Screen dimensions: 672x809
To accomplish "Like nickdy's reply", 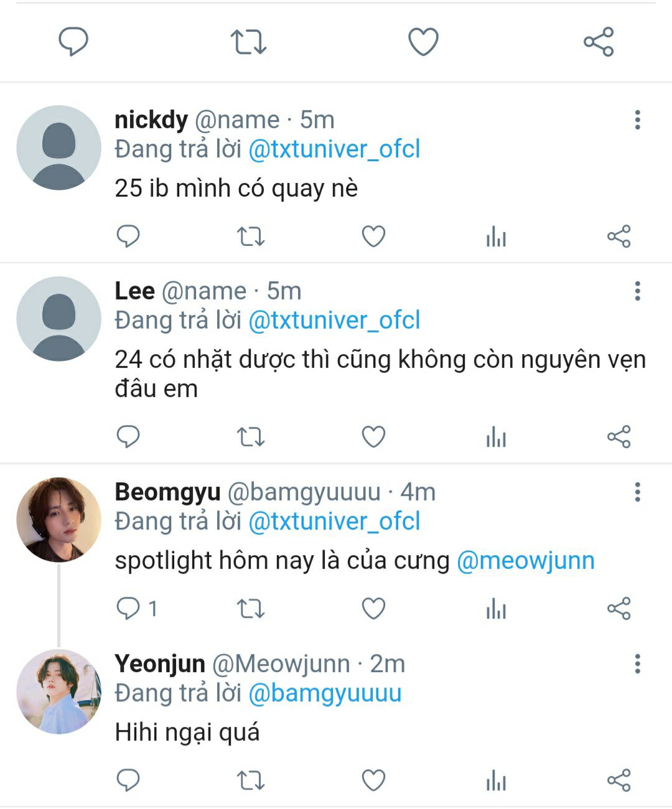I will [x=373, y=236].
